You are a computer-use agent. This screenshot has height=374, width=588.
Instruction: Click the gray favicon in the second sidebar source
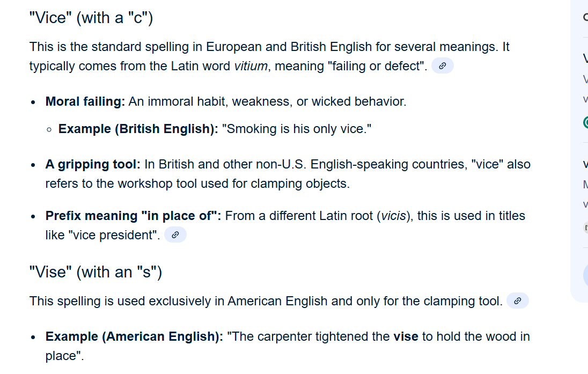(586, 228)
